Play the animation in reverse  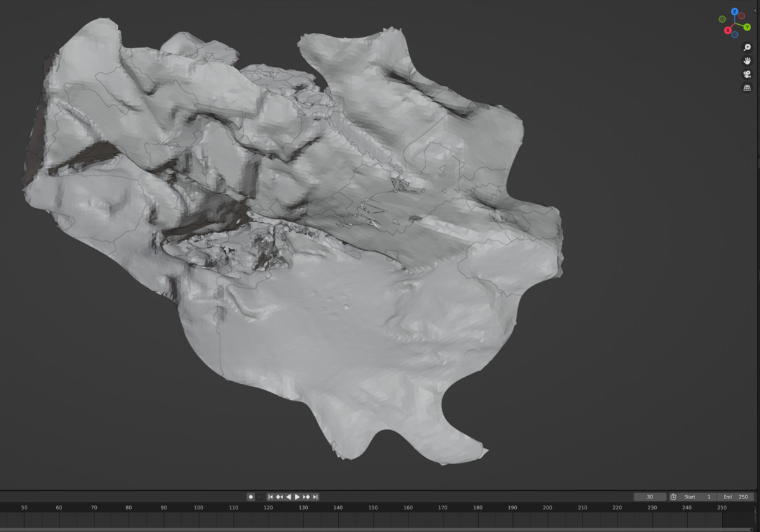[288, 497]
